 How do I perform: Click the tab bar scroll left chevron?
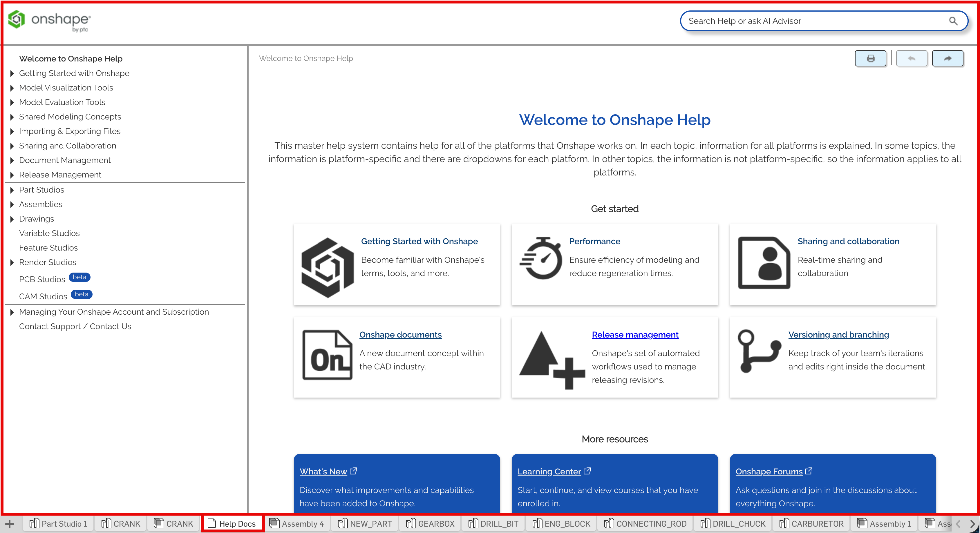pyautogui.click(x=958, y=524)
